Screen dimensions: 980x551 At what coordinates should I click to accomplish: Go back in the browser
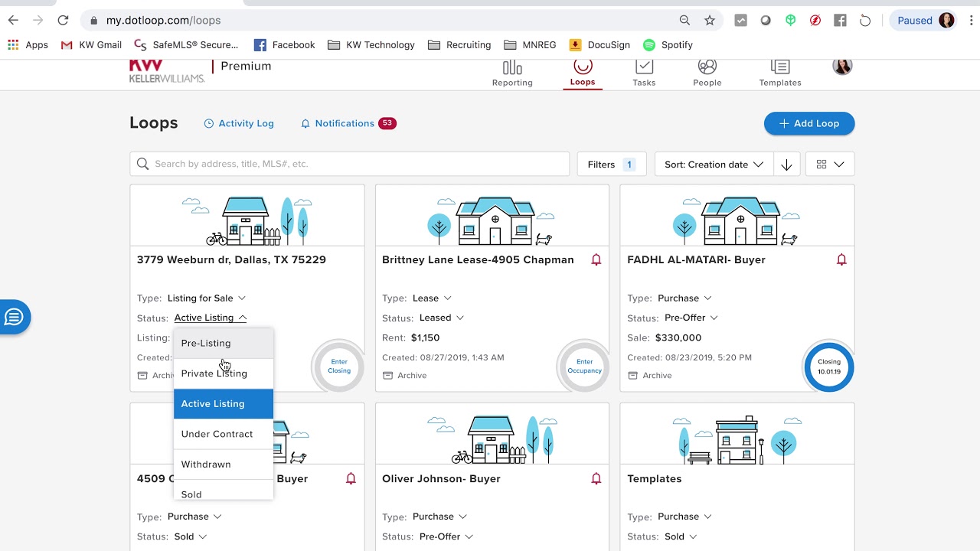[13, 21]
